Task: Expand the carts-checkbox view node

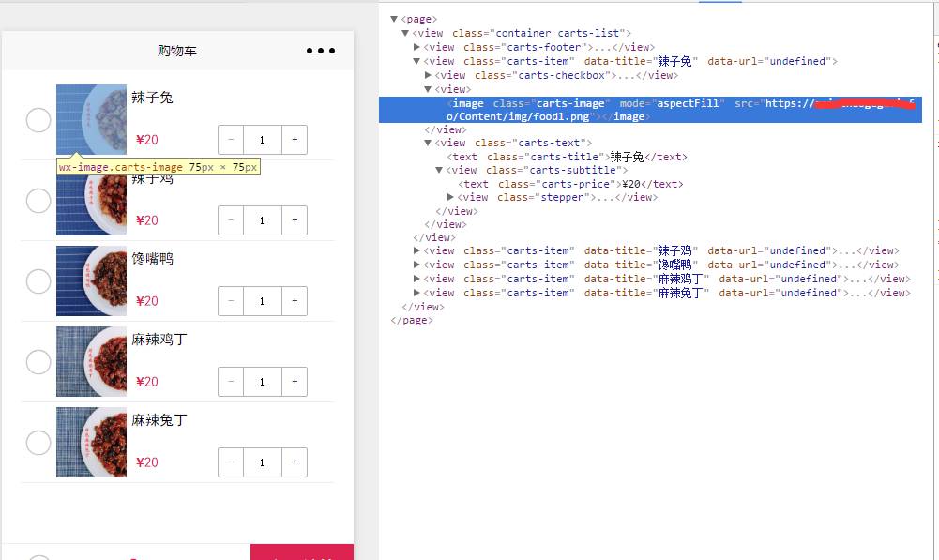Action: (429, 75)
